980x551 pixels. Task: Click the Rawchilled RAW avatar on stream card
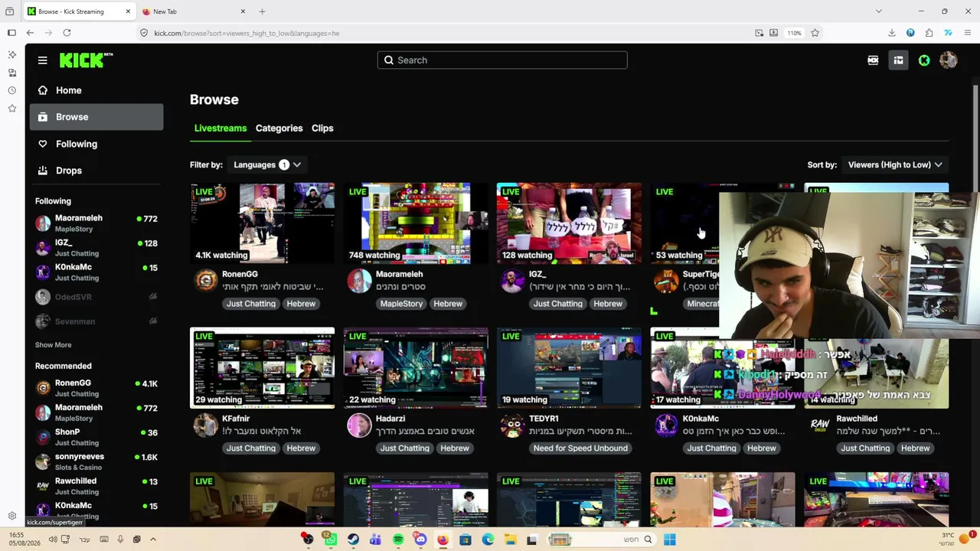[819, 425]
